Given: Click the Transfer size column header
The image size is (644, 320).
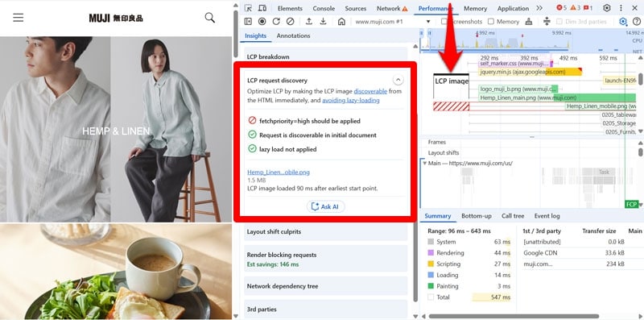Looking at the screenshot, I should [600, 231].
